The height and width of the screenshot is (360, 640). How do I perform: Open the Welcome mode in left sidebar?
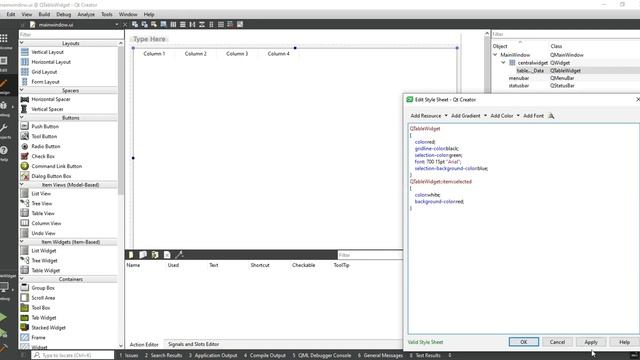[x=4, y=41]
